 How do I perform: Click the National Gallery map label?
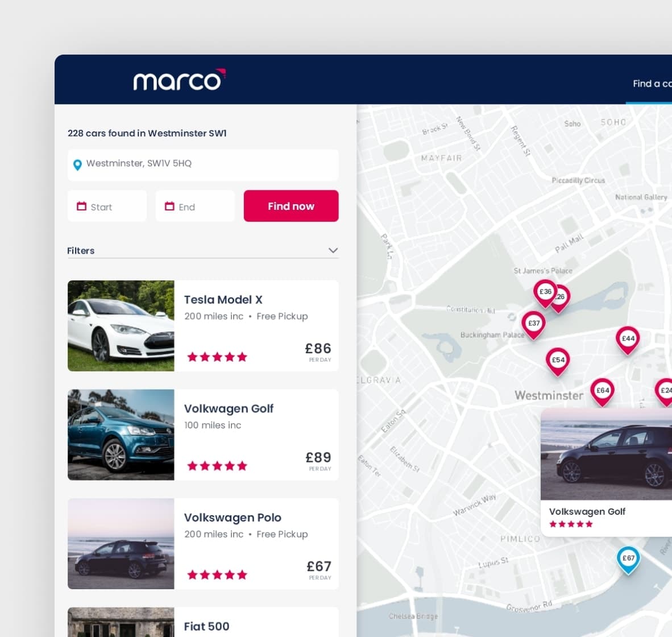[641, 197]
